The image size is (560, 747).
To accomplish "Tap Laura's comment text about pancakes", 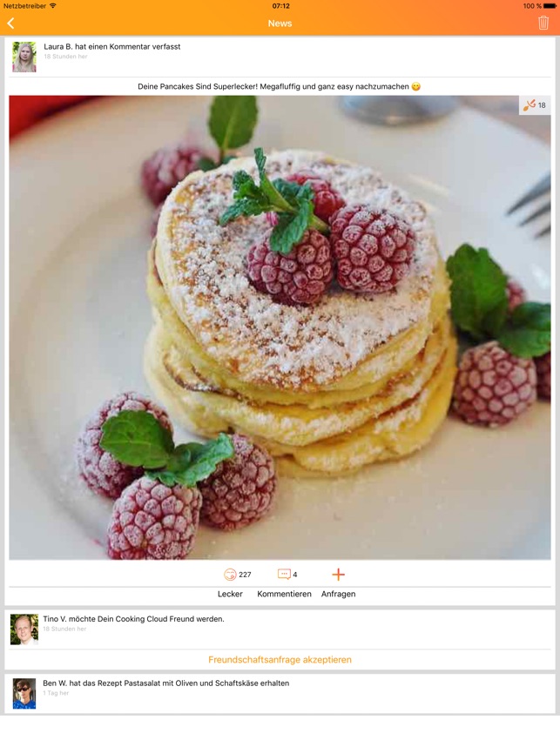I will (x=280, y=87).
